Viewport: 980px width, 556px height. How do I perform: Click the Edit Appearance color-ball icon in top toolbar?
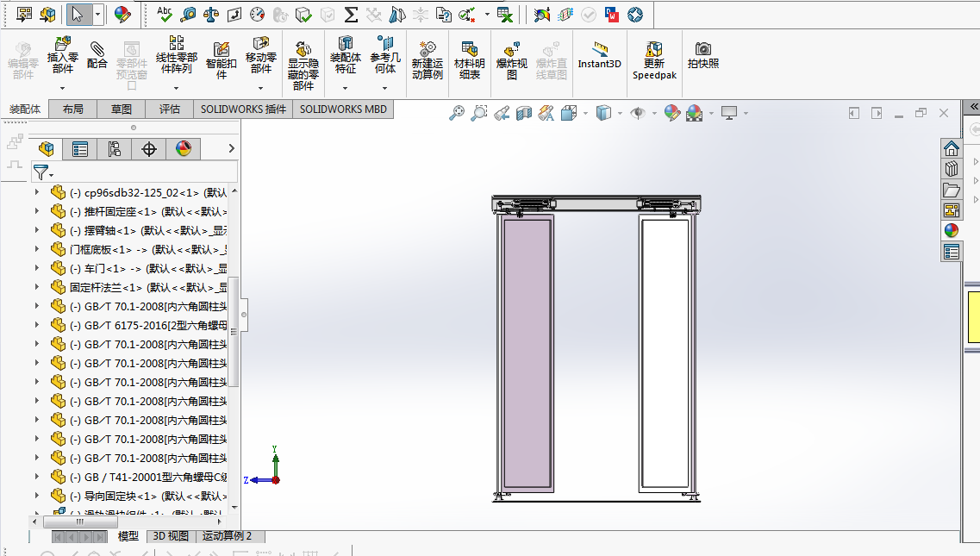tap(122, 15)
